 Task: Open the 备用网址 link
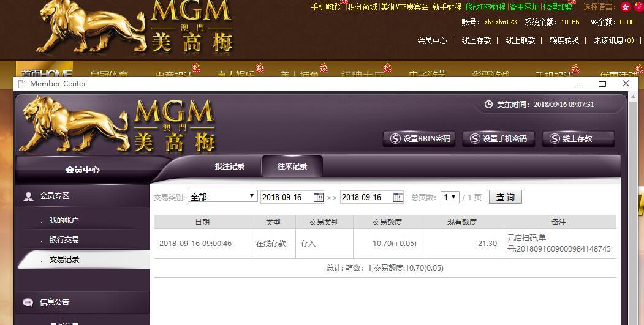click(x=524, y=7)
